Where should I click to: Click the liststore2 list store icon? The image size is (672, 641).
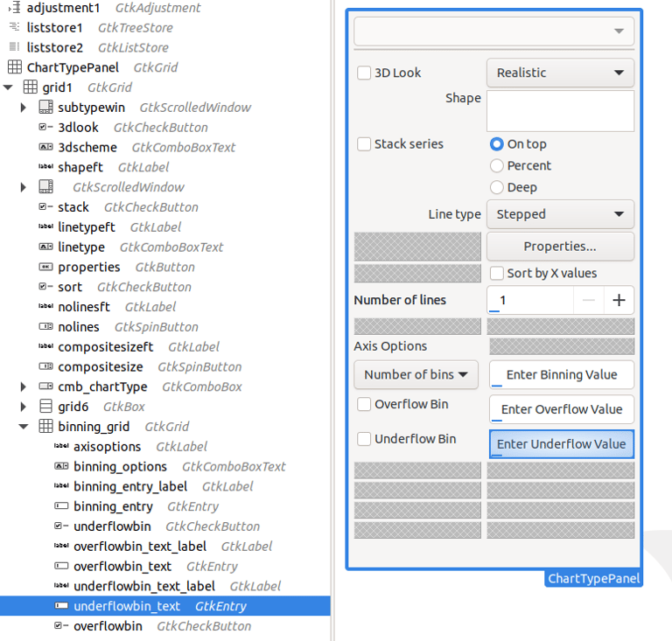coord(15,46)
